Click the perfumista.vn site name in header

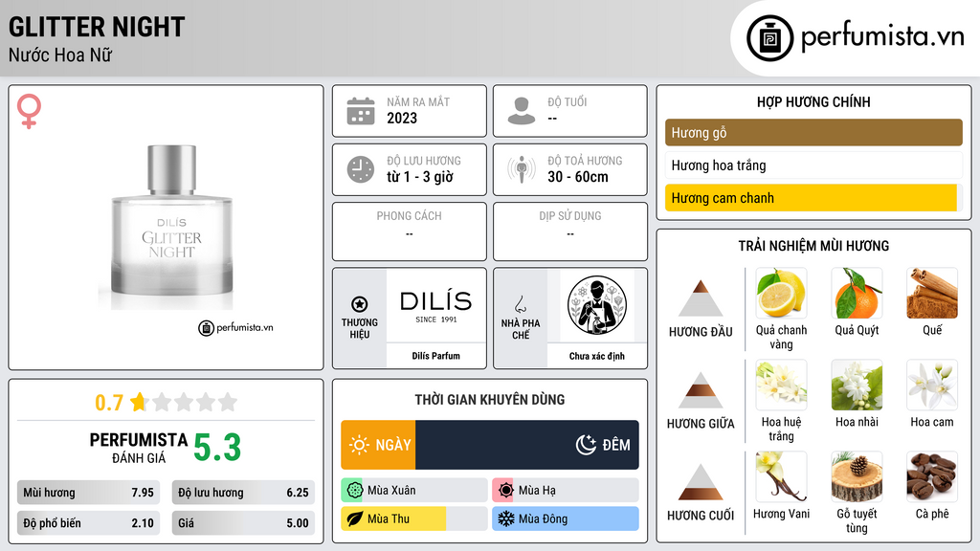[882, 36]
